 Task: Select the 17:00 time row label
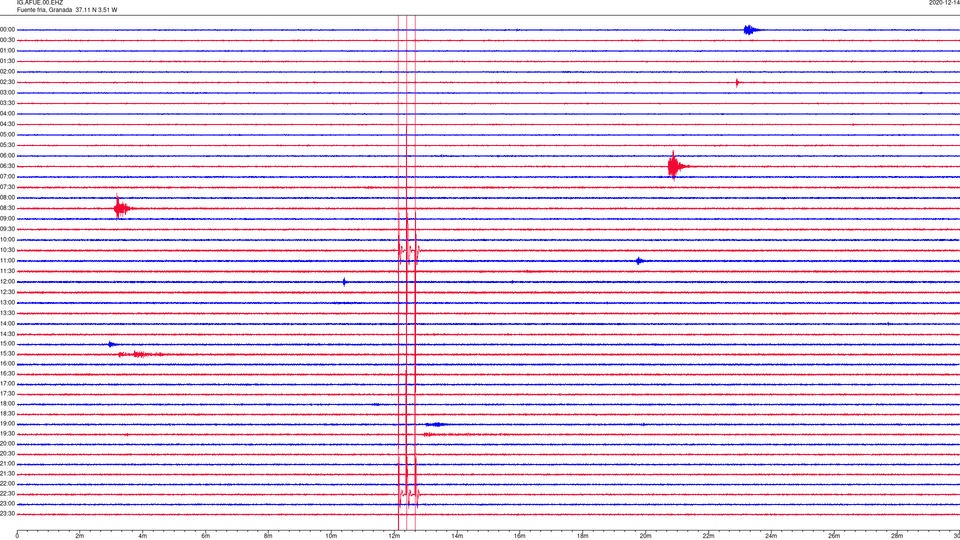pos(8,384)
